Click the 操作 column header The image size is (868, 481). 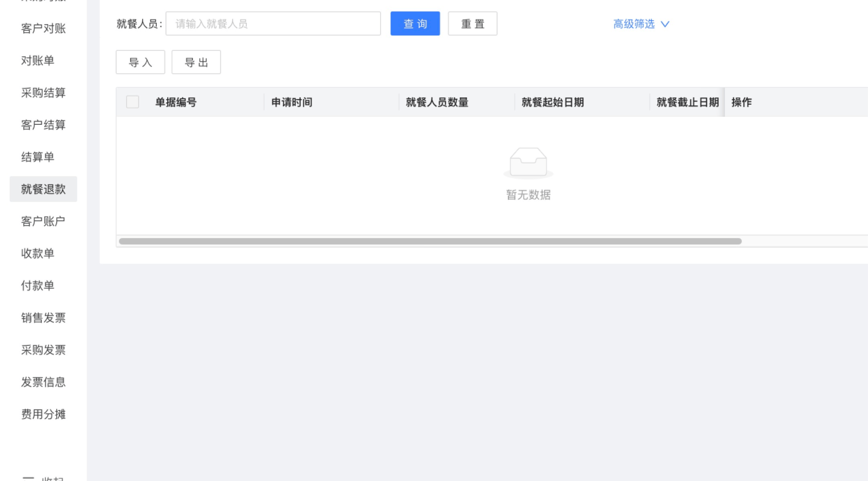741,102
